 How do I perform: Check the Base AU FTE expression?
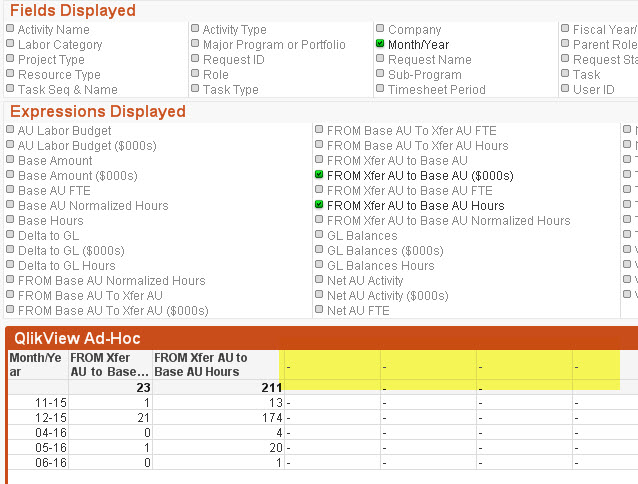10,190
